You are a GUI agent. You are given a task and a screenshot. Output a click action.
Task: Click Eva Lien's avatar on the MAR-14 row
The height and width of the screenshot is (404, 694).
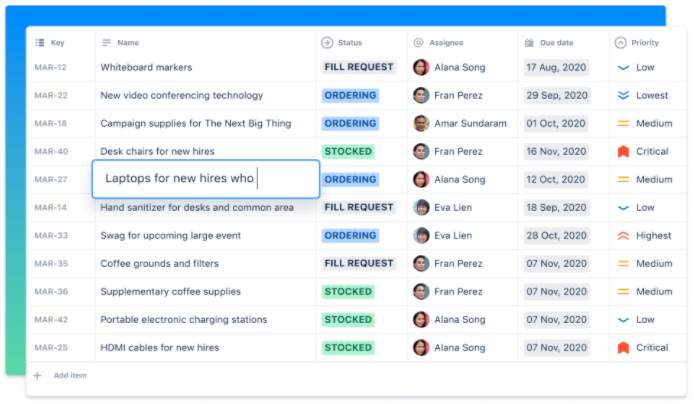click(421, 208)
